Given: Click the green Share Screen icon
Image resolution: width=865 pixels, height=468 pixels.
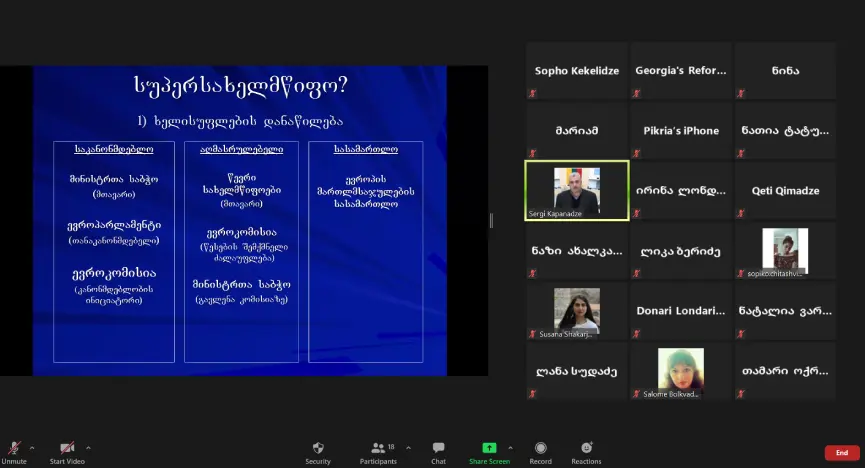Looking at the screenshot, I should [x=489, y=448].
